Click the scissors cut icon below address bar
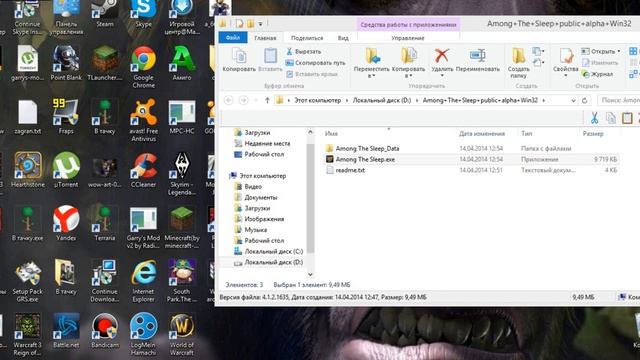This screenshot has width=640, height=360. pyautogui.click(x=594, y=118)
